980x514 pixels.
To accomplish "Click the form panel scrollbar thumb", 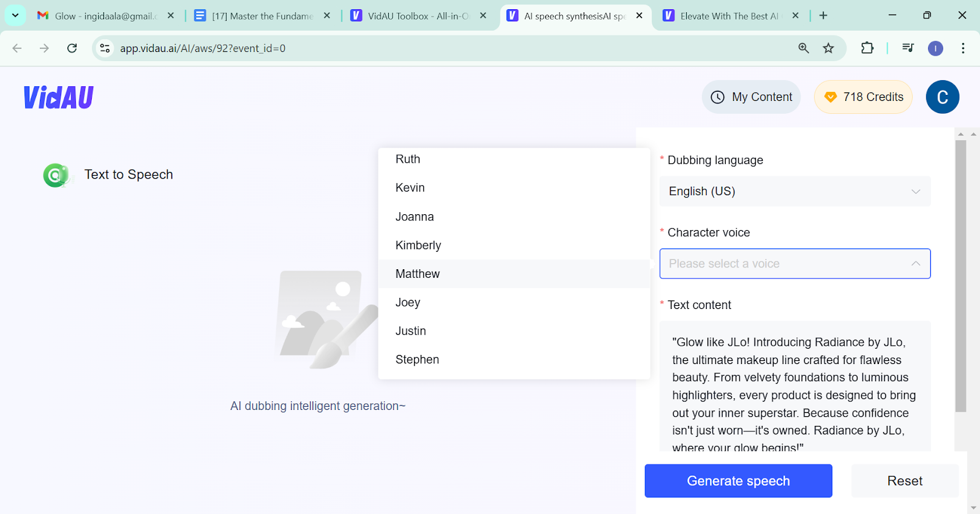I will pyautogui.click(x=960, y=276).
